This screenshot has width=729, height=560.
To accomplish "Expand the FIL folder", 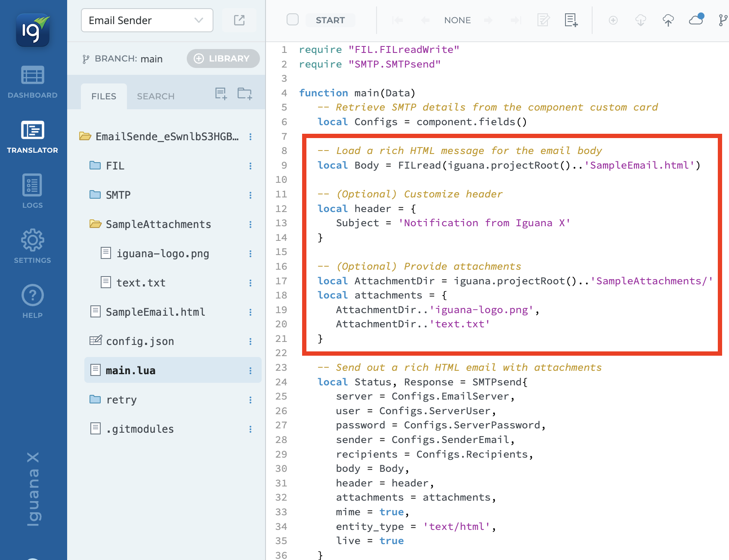I will point(95,166).
